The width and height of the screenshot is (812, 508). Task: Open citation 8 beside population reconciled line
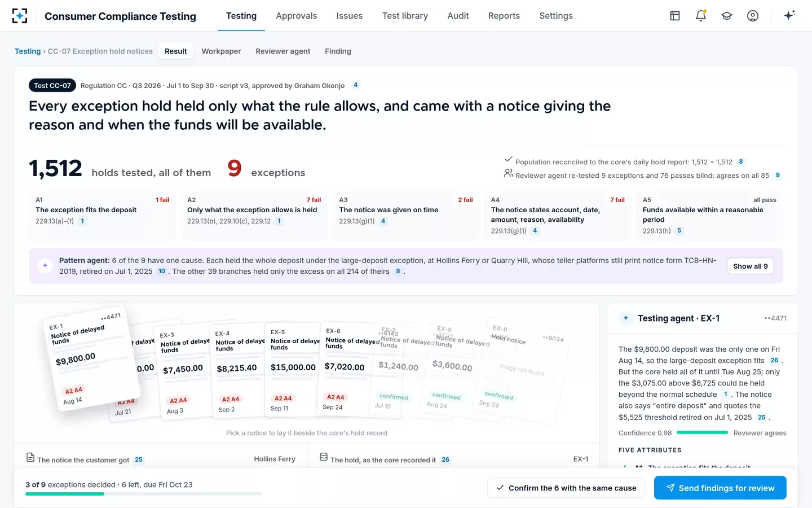point(741,162)
